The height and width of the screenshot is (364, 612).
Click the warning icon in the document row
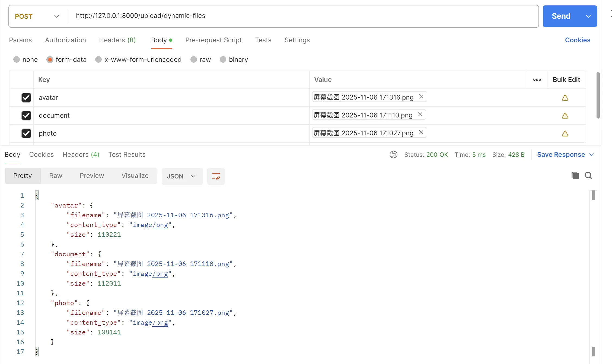[x=565, y=116]
